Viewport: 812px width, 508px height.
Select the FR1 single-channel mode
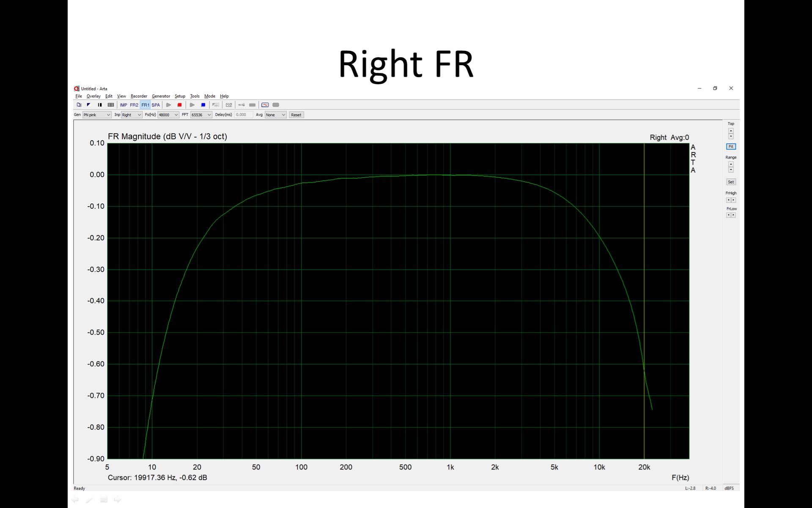pyautogui.click(x=145, y=105)
